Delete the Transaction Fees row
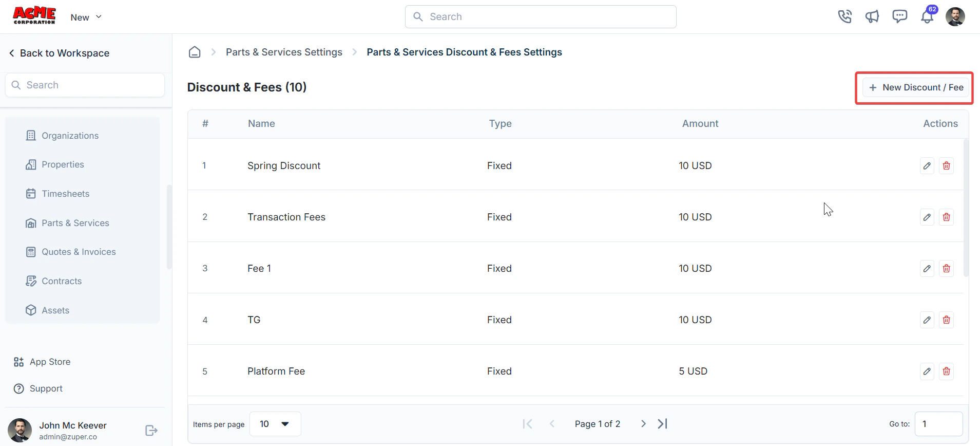Image resolution: width=980 pixels, height=446 pixels. [x=947, y=217]
